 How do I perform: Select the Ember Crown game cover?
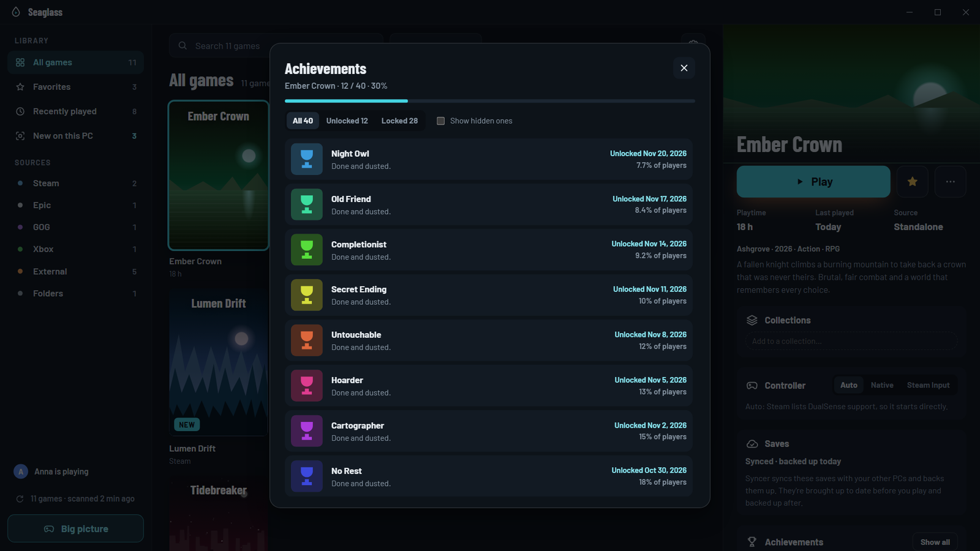tap(219, 175)
